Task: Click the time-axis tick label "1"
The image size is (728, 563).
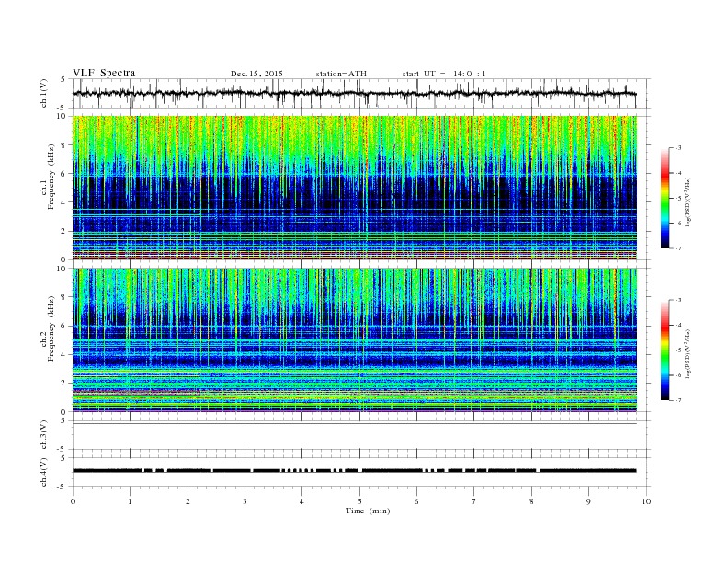Action: coord(130,501)
